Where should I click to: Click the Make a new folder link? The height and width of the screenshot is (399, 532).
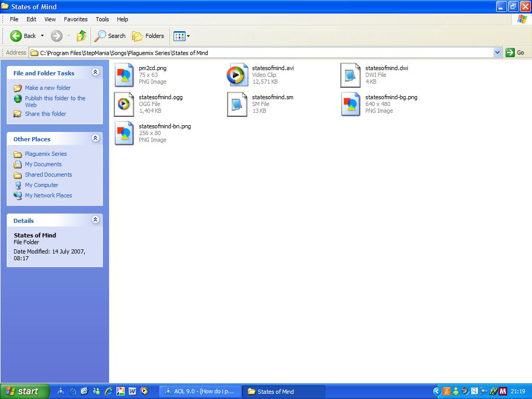(47, 88)
